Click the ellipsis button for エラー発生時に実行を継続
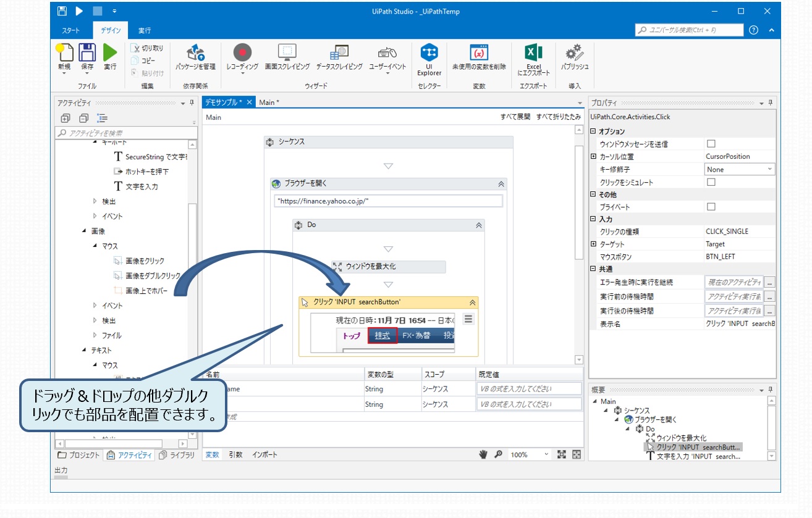Viewport: 812px width, 518px height. click(769, 282)
